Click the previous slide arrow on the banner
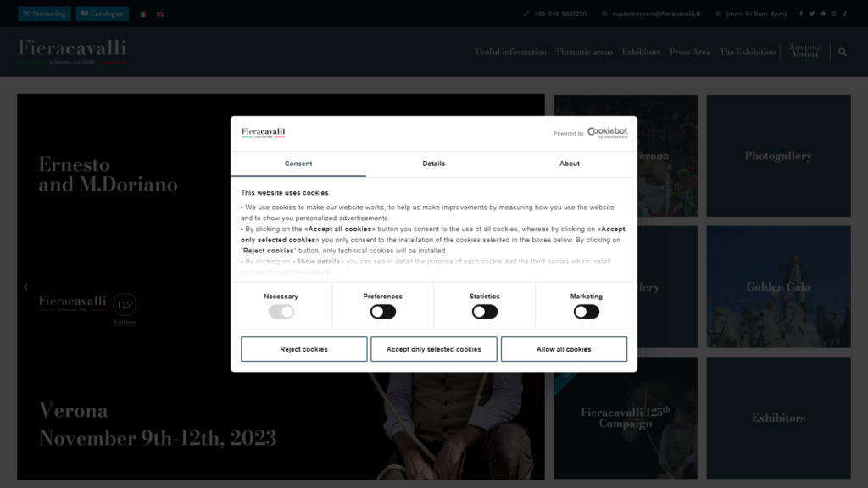The image size is (868, 488). [x=26, y=286]
